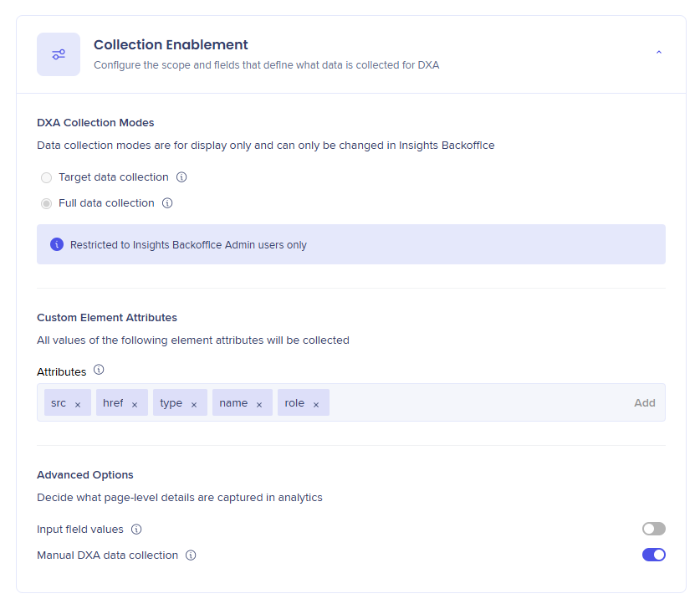The image size is (700, 604).
Task: Click info icon next to Input field values
Action: click(136, 530)
